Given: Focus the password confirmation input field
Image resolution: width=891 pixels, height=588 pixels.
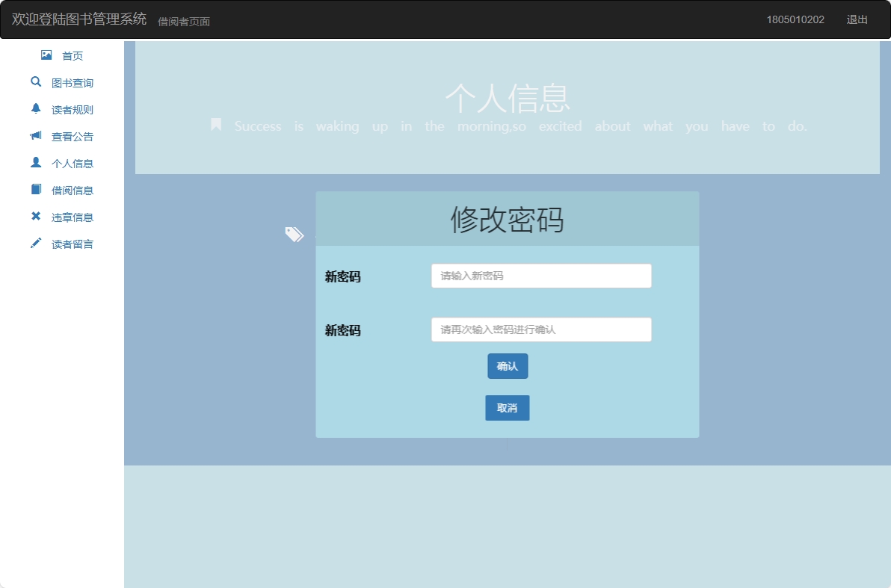Looking at the screenshot, I should [540, 329].
